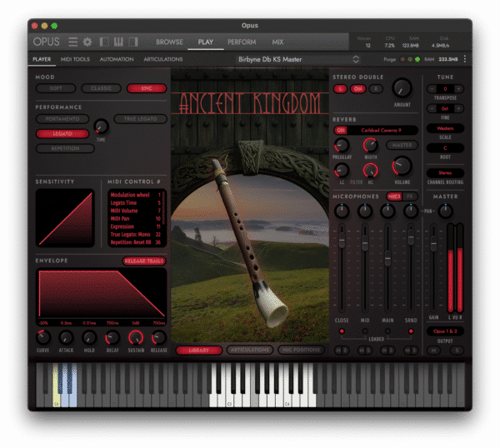Open the AUTOMATION tab
Screen dimensions: 500x448
[117, 59]
